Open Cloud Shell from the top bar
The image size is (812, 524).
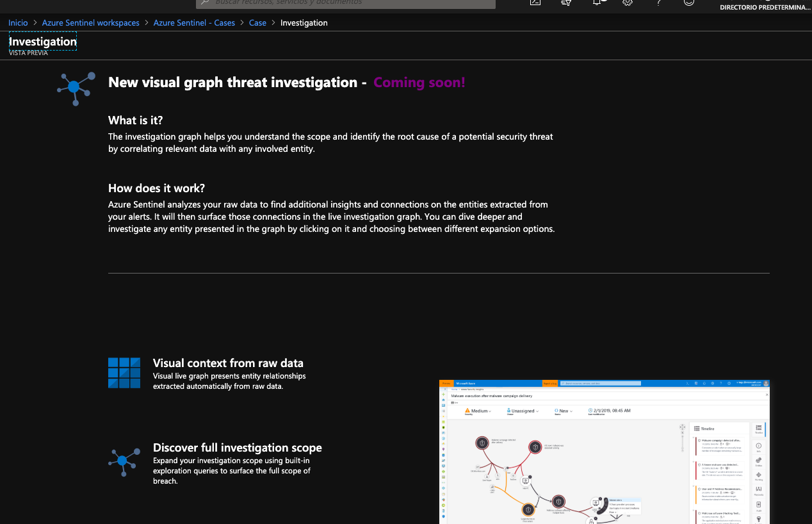coord(535,3)
